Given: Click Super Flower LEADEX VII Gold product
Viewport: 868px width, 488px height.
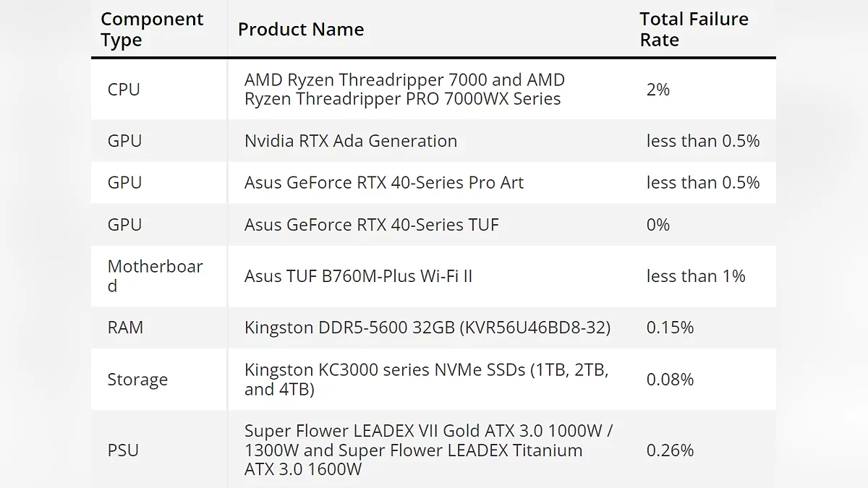Looking at the screenshot, I should tap(429, 450).
